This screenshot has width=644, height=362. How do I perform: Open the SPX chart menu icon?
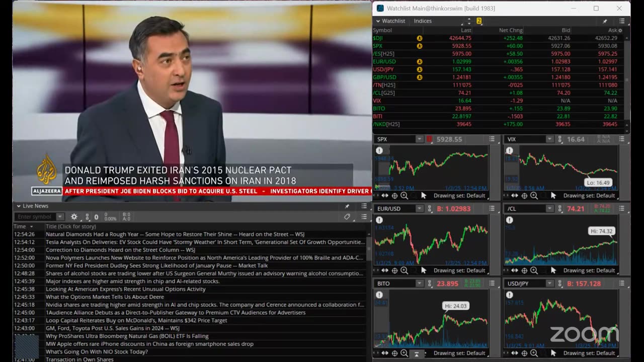pos(492,139)
